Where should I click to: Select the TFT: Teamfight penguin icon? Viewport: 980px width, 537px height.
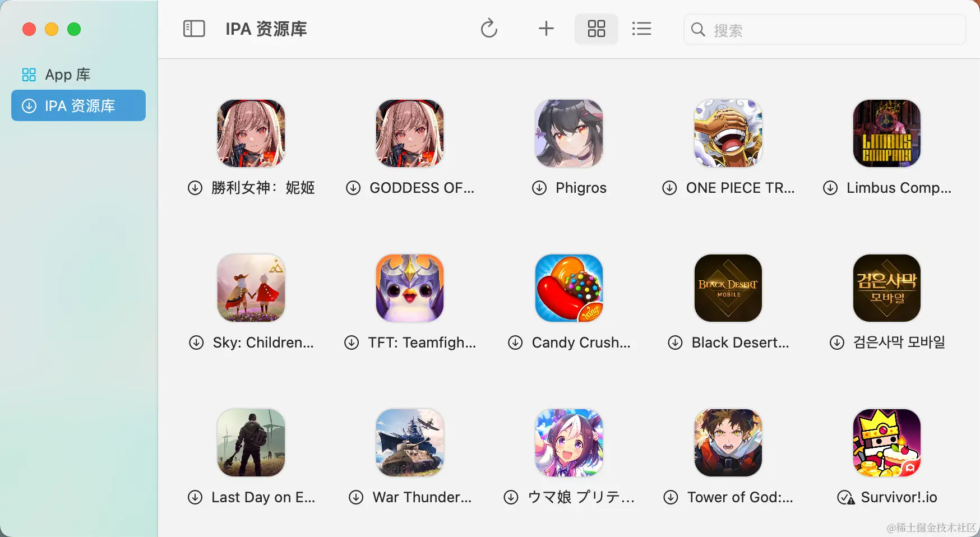coord(410,288)
